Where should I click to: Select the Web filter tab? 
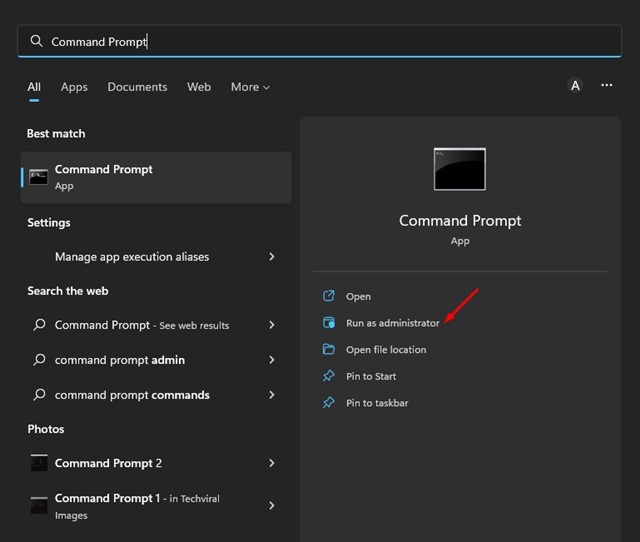click(x=199, y=87)
